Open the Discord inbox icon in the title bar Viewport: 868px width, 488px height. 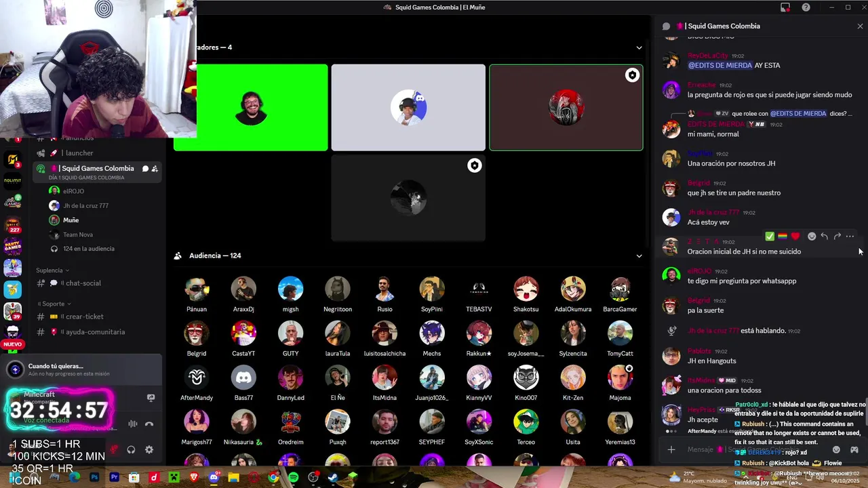(x=785, y=7)
